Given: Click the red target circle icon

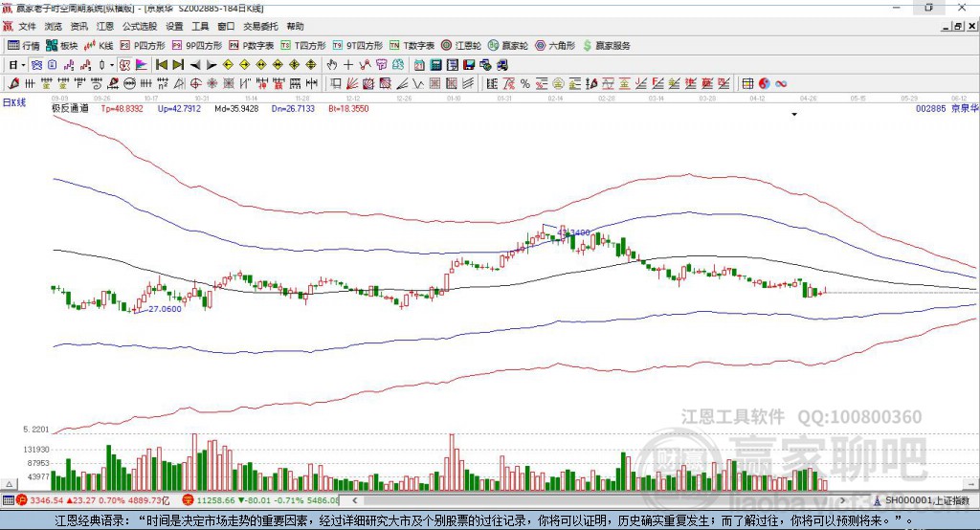Looking at the screenshot, I should point(195,84).
